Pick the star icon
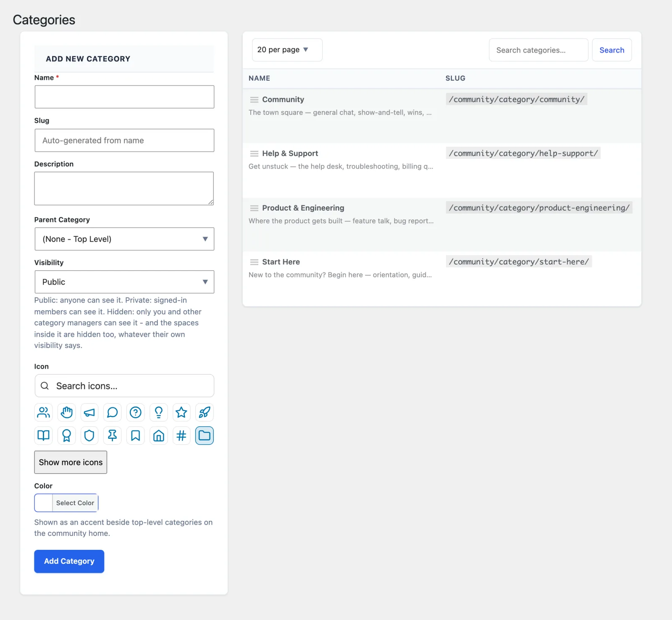The width and height of the screenshot is (672, 620). click(x=181, y=412)
